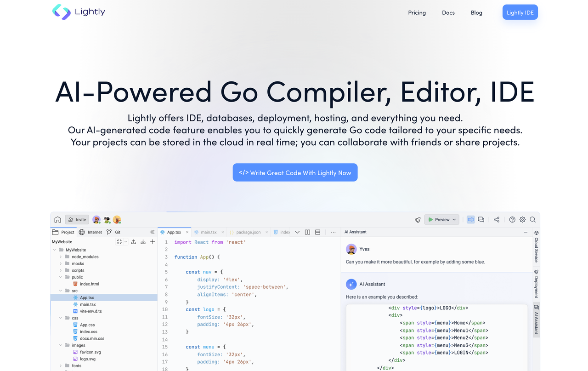The image size is (588, 371).
Task: Open the Deployment side panel
Action: 536,284
